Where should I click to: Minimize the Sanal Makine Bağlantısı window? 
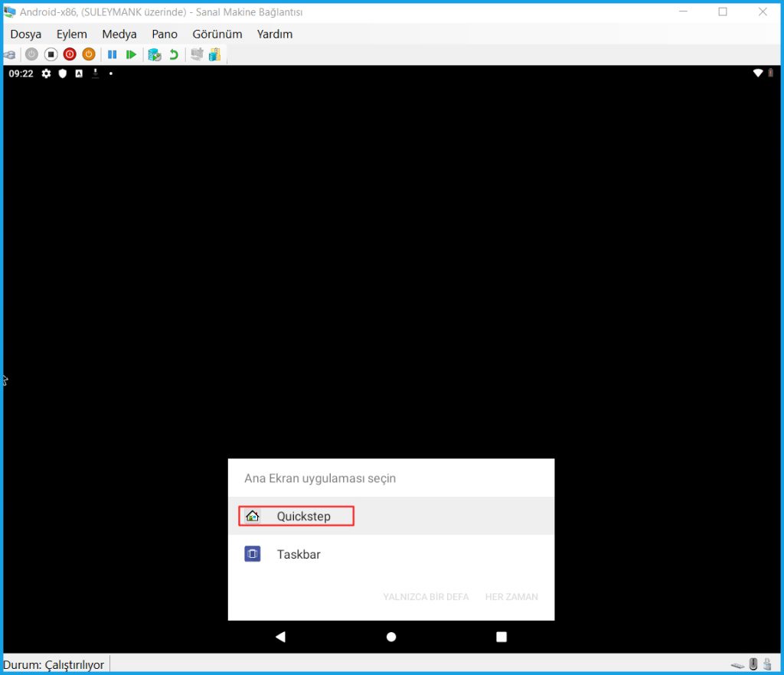coord(684,11)
